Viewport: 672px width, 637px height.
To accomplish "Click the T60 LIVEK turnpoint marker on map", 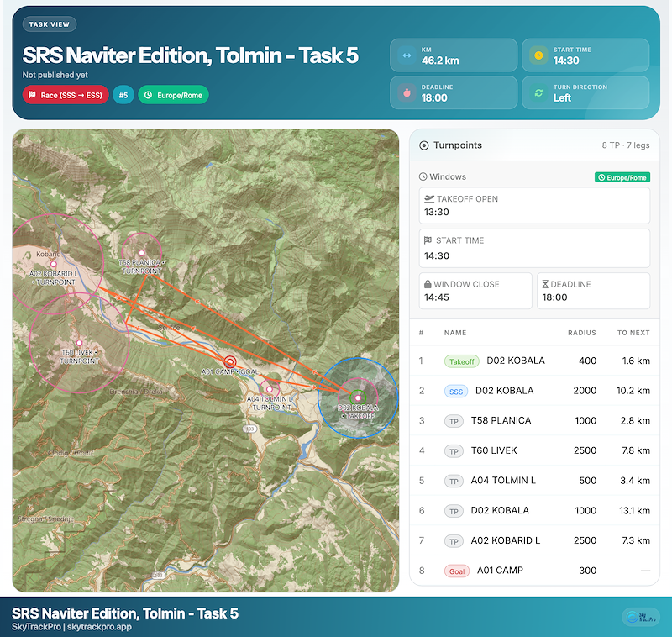I will click(x=79, y=343).
